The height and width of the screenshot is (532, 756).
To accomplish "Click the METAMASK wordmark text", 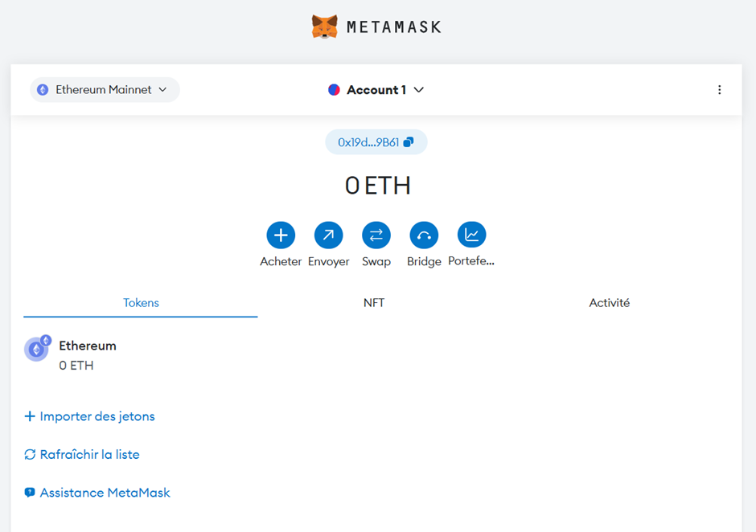I will pyautogui.click(x=394, y=27).
